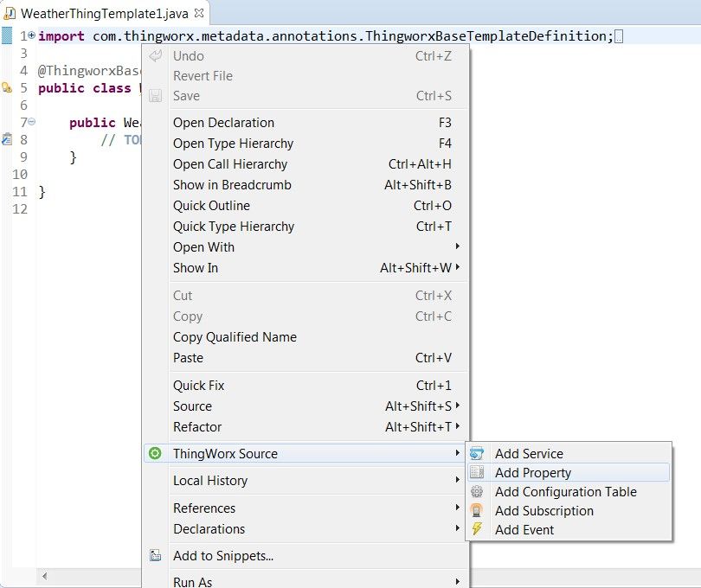Click the Add Service icon
This screenshot has width=701, height=588.
tap(477, 453)
